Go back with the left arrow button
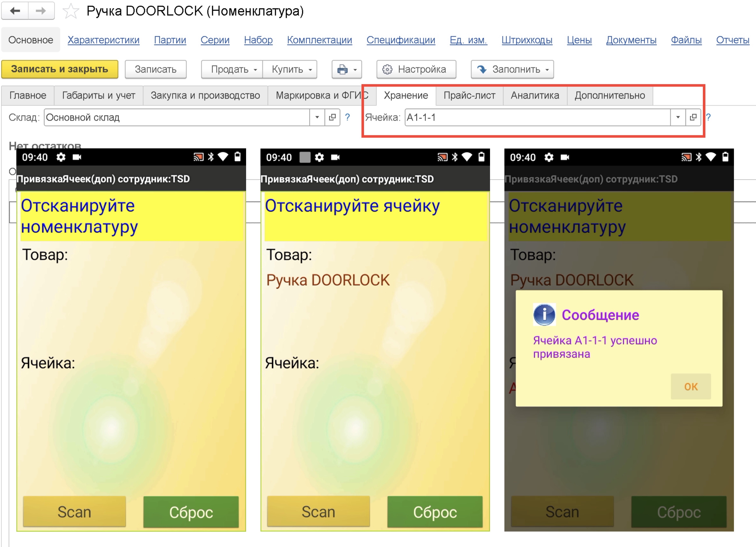 15,11
